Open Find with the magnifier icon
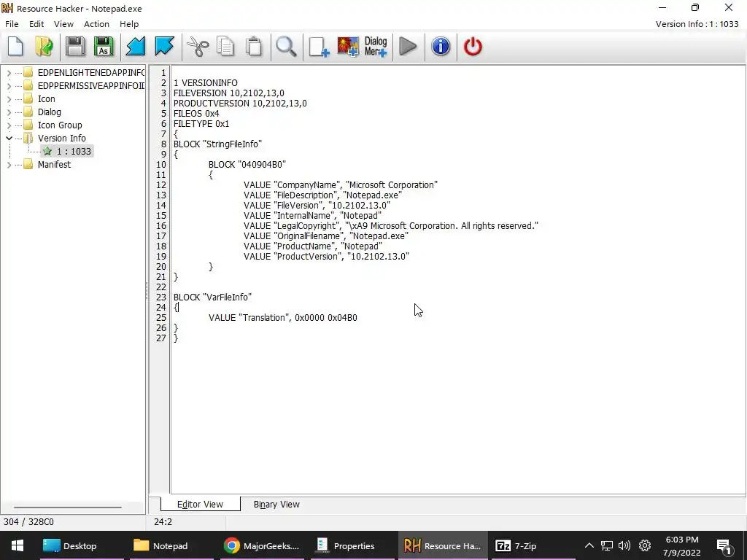 (x=286, y=47)
